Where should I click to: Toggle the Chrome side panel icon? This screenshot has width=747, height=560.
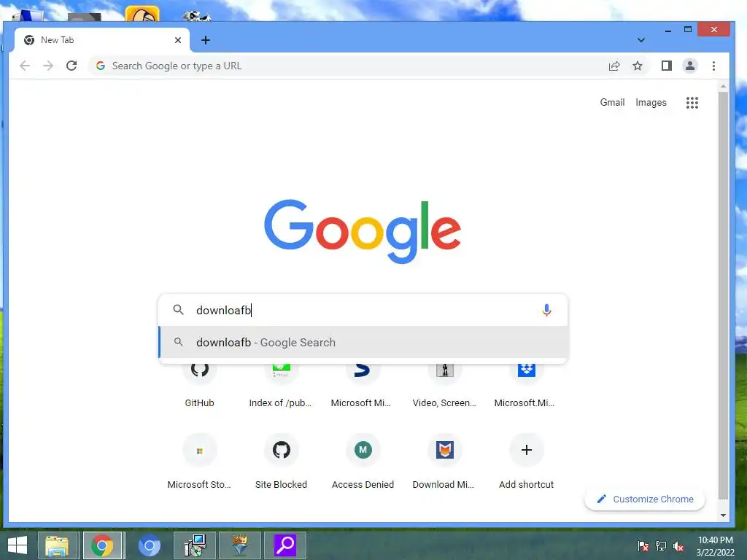[667, 66]
